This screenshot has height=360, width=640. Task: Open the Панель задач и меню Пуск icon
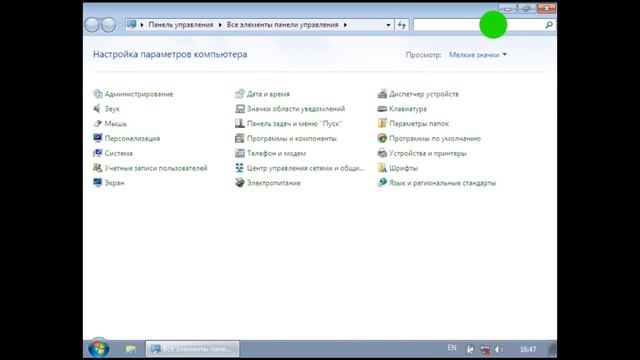(x=240, y=123)
